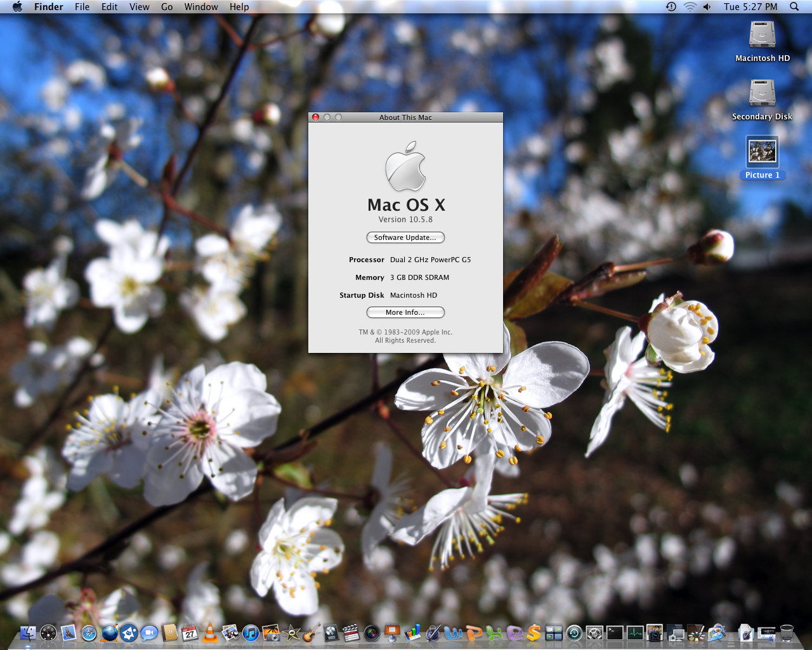Launch Safari compass icon in dock

click(x=89, y=633)
